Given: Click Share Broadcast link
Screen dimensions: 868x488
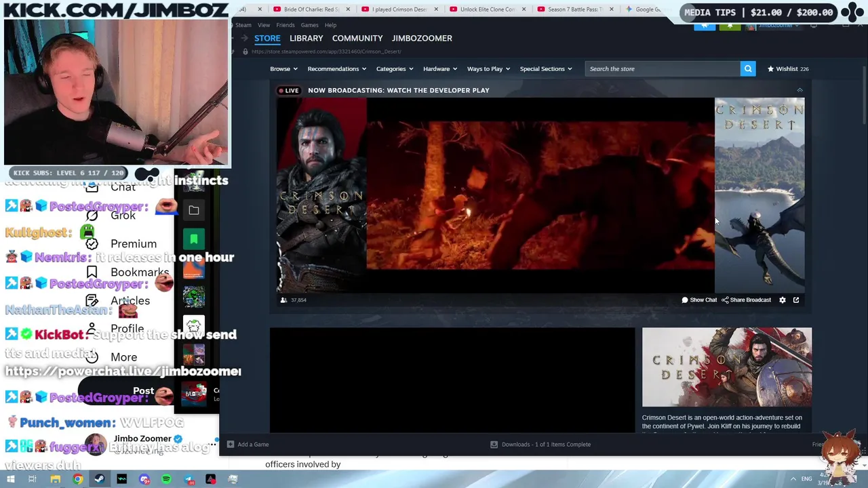Looking at the screenshot, I should point(746,300).
